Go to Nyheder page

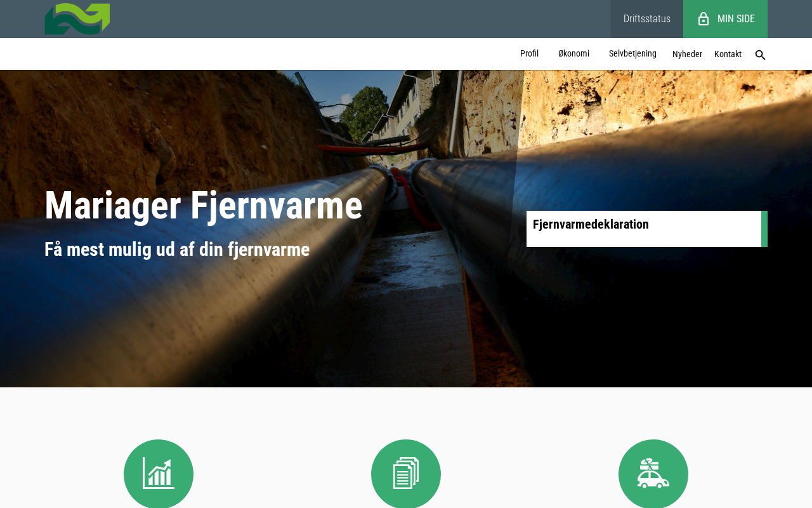coord(687,55)
